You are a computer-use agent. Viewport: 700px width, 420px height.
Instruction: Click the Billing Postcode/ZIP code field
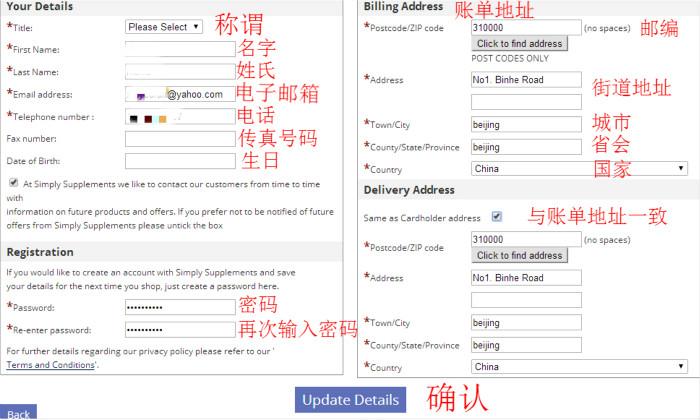[x=526, y=27]
